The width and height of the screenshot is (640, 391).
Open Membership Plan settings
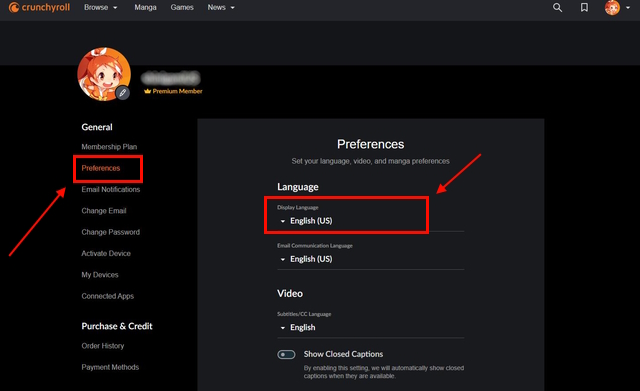pos(109,147)
